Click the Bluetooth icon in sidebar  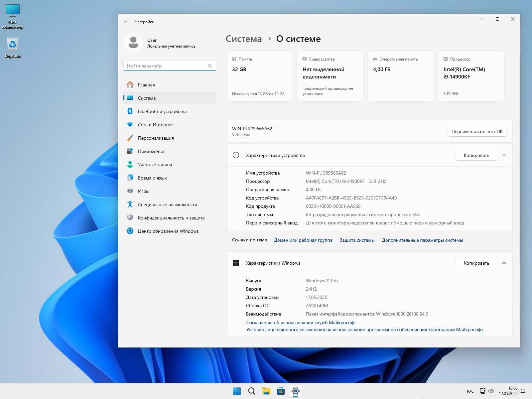[x=130, y=111]
